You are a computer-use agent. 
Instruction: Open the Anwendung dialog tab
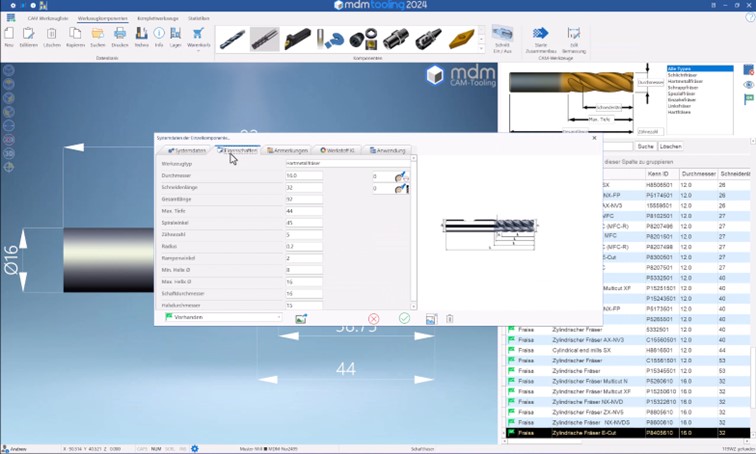[387, 150]
